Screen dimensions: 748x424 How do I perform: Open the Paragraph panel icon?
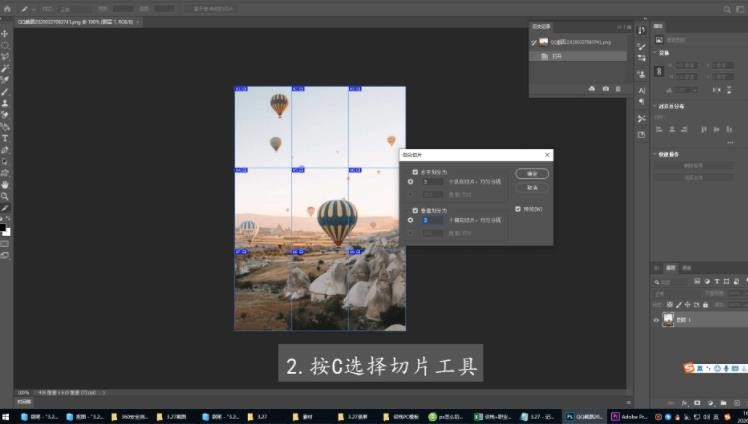(642, 102)
